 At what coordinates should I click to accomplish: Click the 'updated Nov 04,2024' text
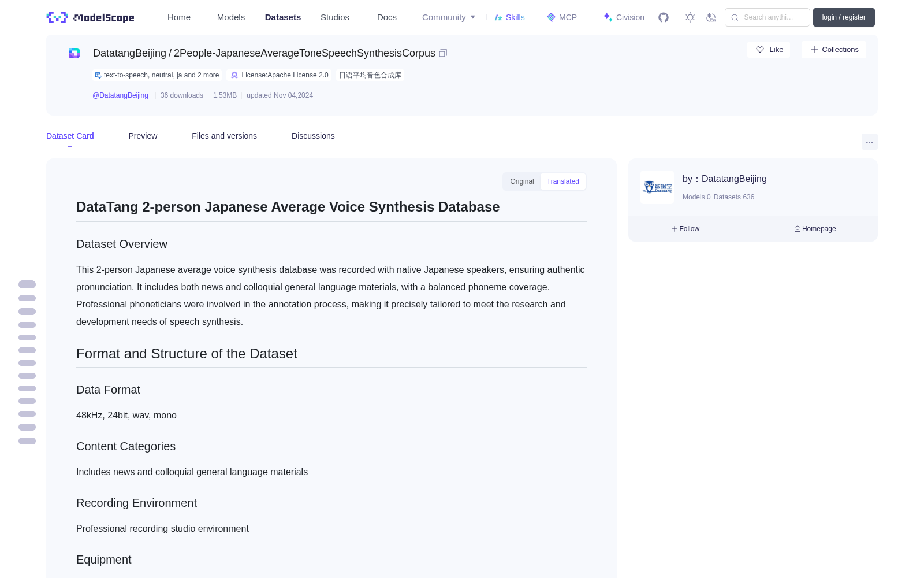pyautogui.click(x=280, y=95)
